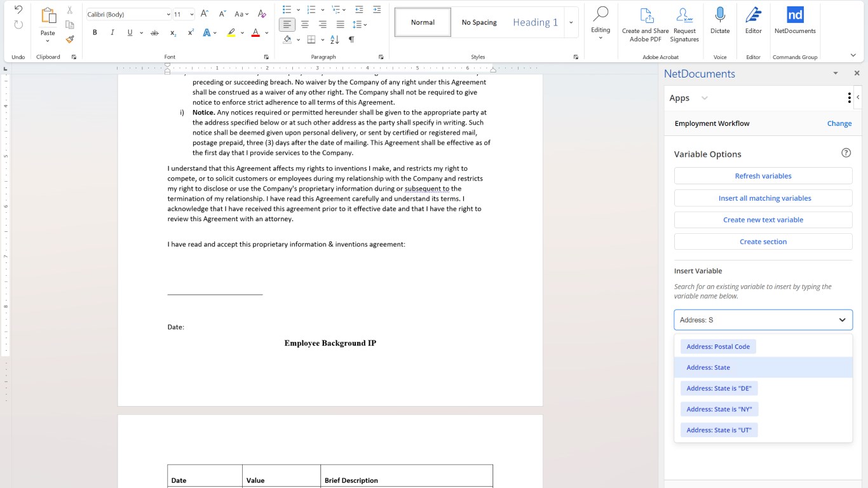
Task: Apply the No Spacing style
Action: point(479,22)
